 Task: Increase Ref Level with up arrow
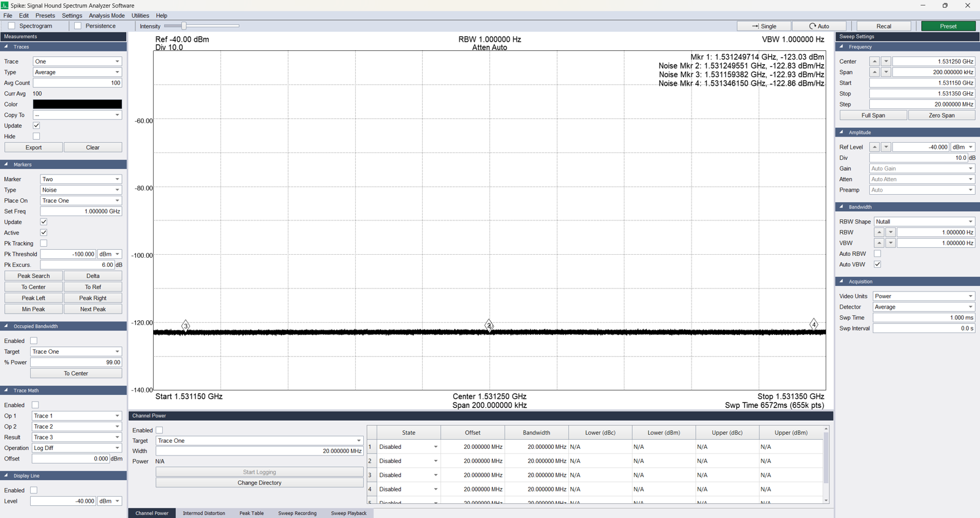(874, 148)
